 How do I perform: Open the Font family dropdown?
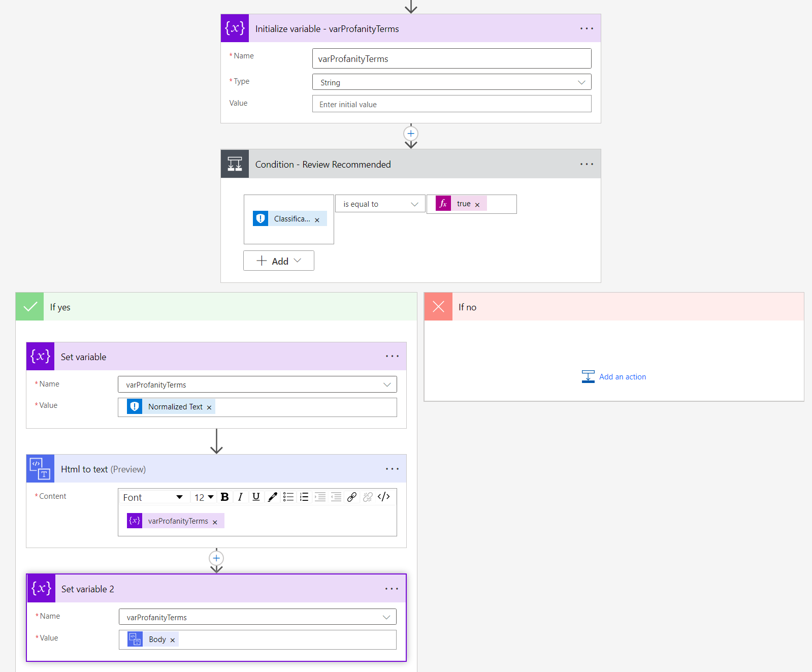point(153,497)
